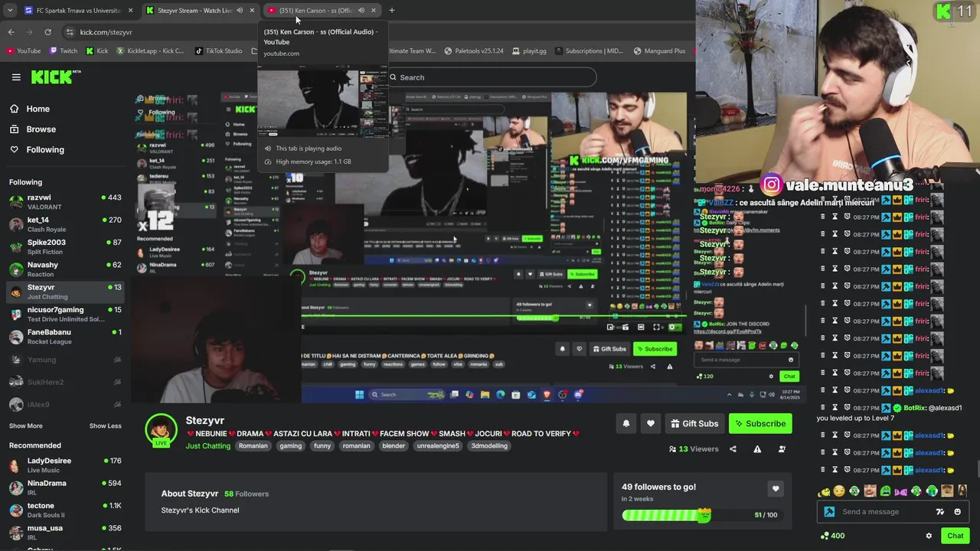Open the FaneBabanu channel in Following

65,337
